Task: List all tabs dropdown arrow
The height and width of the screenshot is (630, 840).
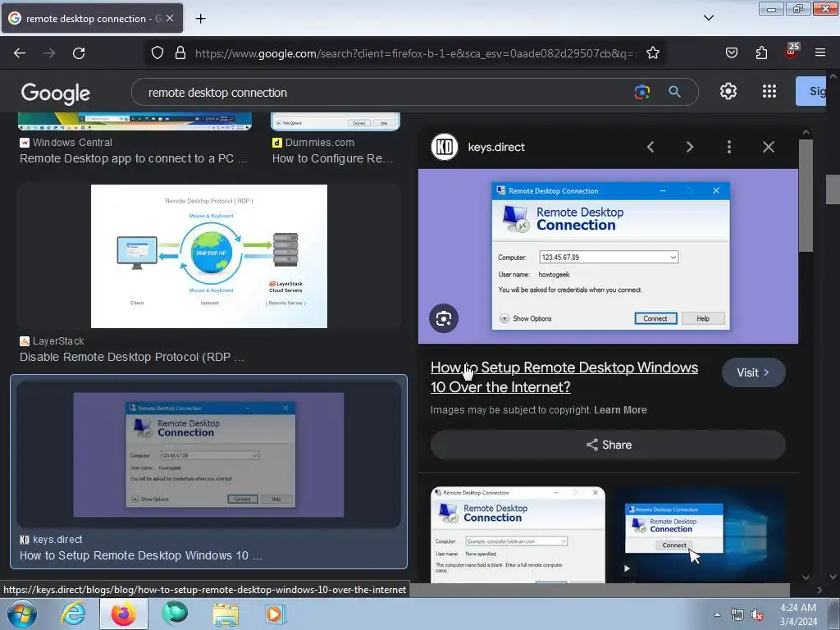Action: pos(708,18)
